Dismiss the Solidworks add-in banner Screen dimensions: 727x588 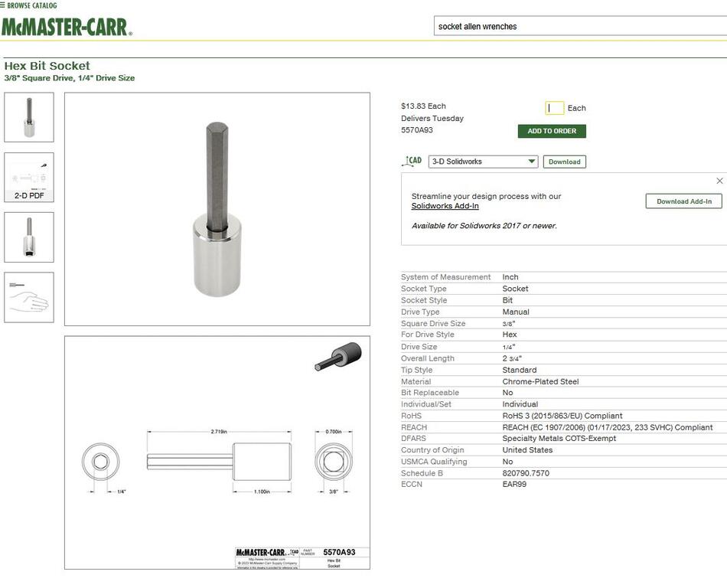coord(719,181)
